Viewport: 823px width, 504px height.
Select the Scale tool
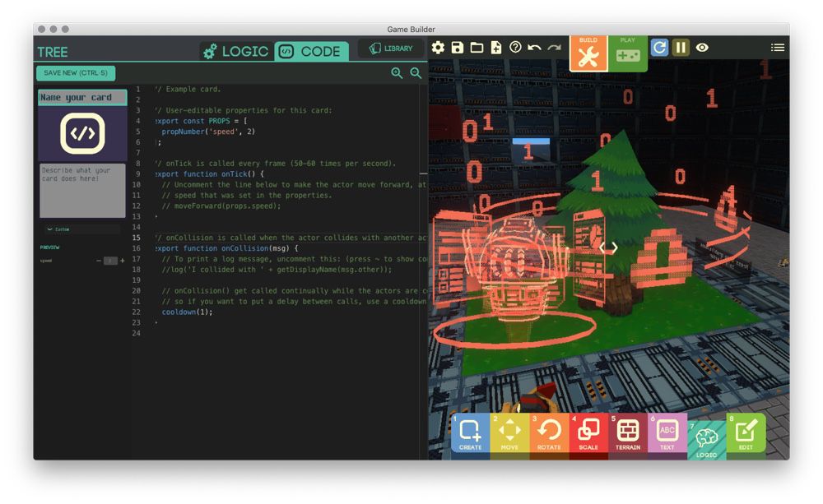pyautogui.click(x=588, y=434)
